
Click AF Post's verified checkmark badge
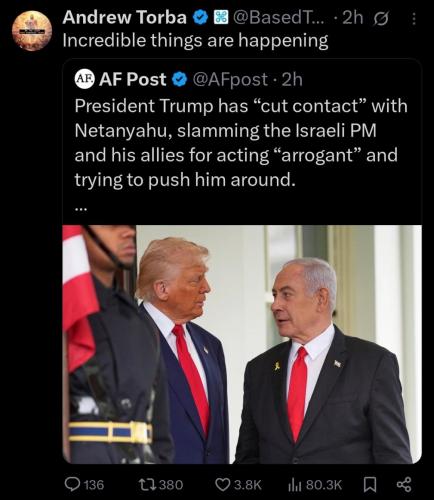click(x=179, y=79)
